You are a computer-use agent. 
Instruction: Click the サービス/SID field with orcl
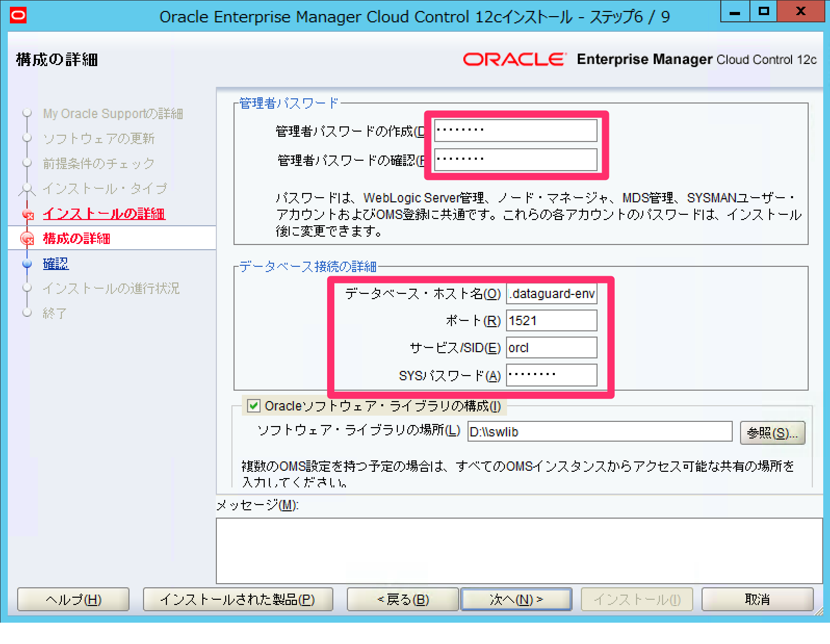click(x=551, y=347)
